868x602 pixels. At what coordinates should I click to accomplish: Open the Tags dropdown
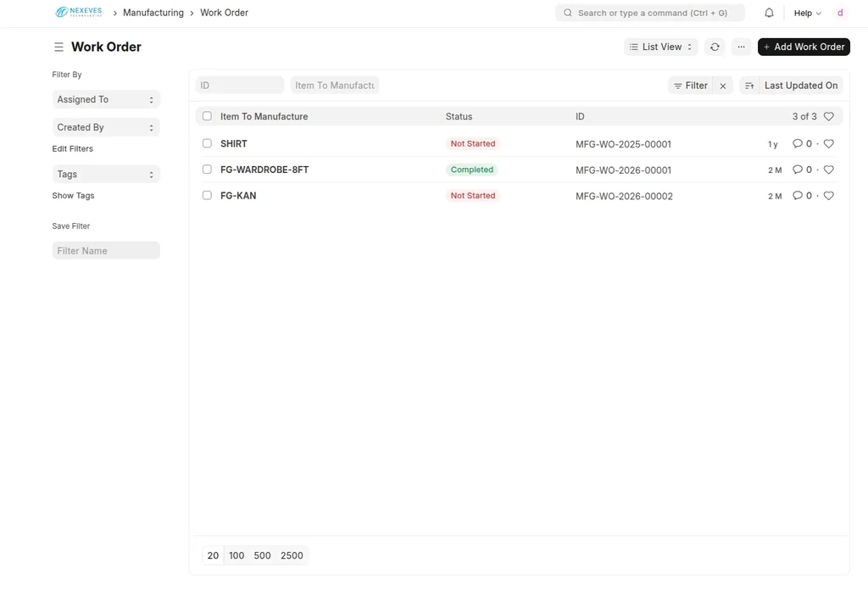106,174
